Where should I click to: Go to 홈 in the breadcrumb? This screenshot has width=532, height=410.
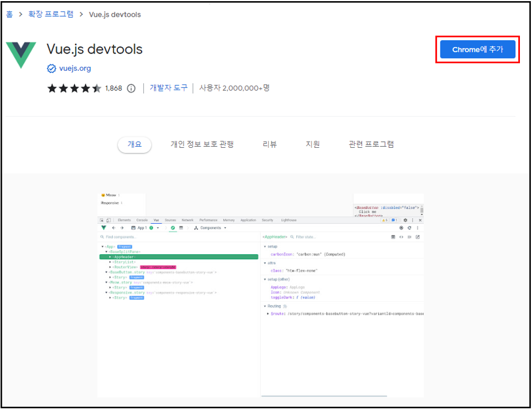[x=10, y=14]
